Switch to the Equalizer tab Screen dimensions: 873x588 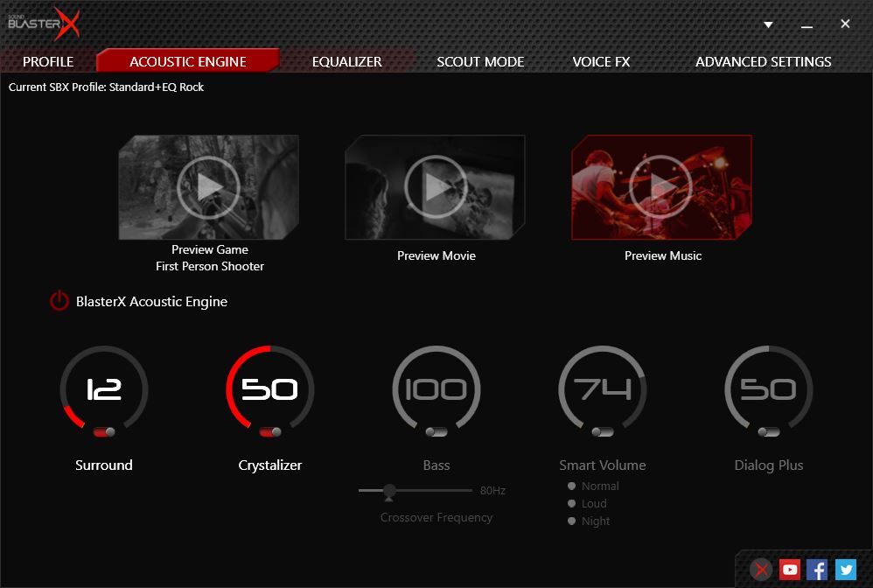tap(346, 61)
